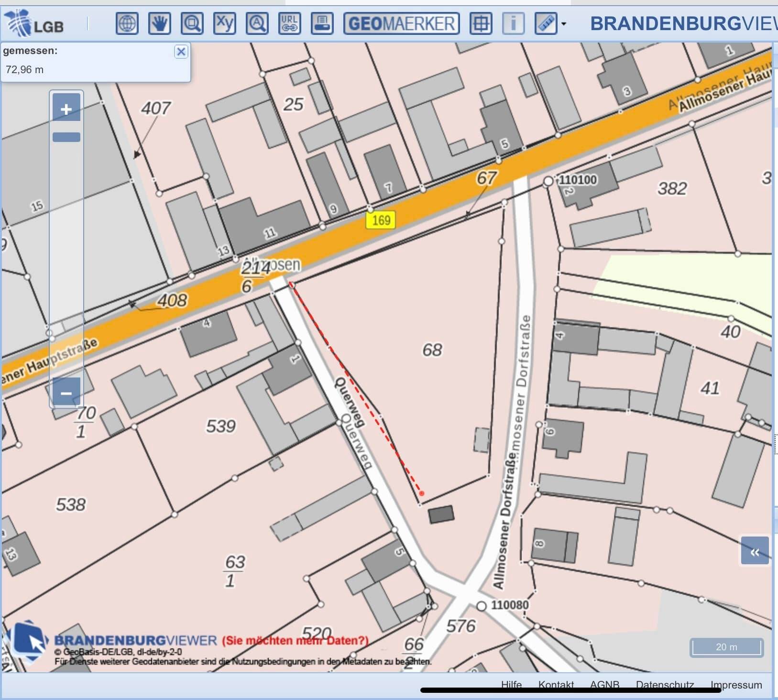Click the print map icon
This screenshot has width=778, height=700.
tap(322, 23)
